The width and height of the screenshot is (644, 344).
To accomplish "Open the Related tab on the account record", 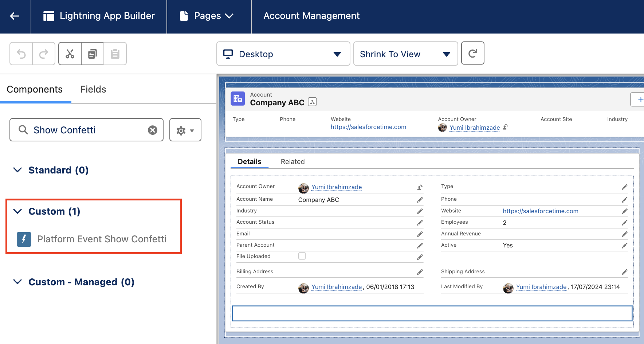I will click(292, 161).
